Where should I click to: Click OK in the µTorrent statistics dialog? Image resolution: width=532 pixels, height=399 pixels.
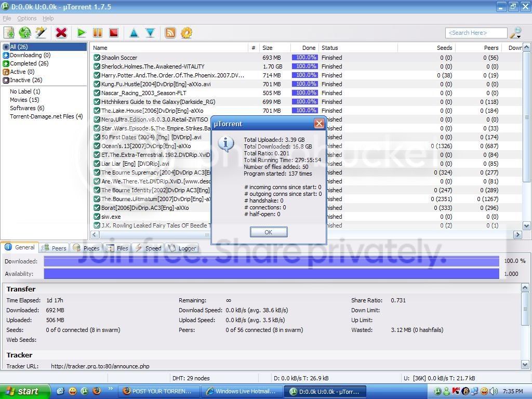pos(269,232)
